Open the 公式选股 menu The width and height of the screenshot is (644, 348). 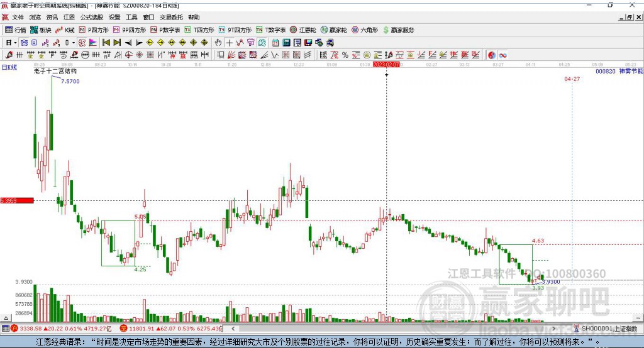[x=92, y=17]
